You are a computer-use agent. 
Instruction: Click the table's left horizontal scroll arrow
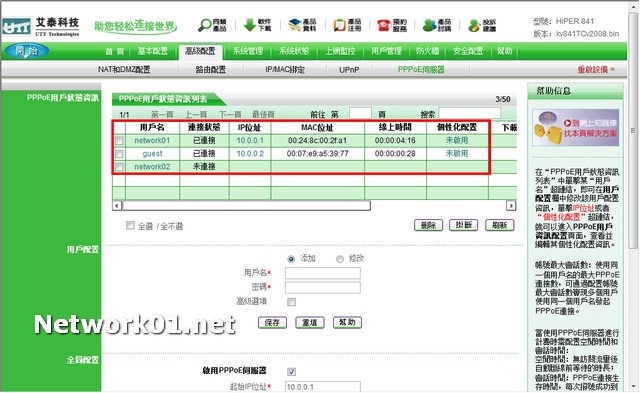[117, 205]
